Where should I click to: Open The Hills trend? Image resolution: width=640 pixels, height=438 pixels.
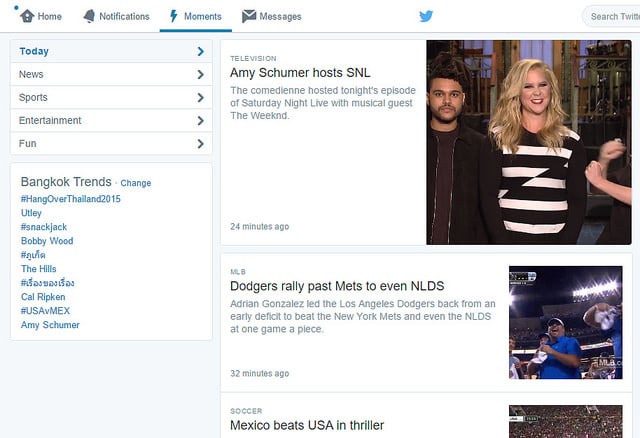pyautogui.click(x=38, y=269)
